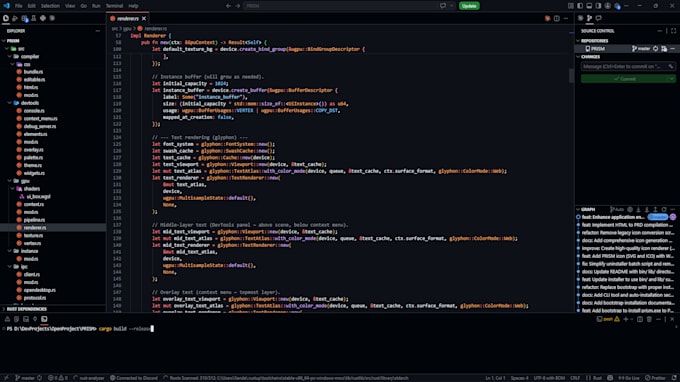680x382 pixels.
Task: Open ui_box.wgsl shader file
Action: pyautogui.click(x=38, y=196)
